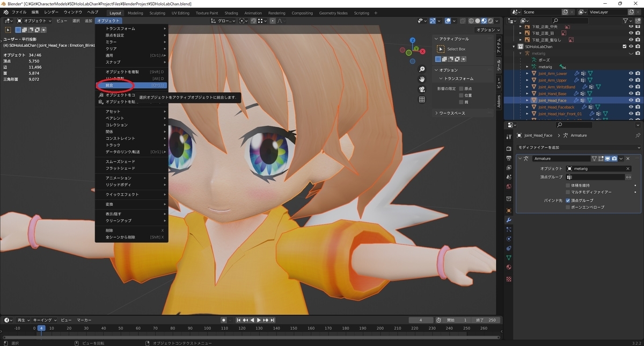
Task: Open the Material properties sphere tab
Action: (509, 267)
